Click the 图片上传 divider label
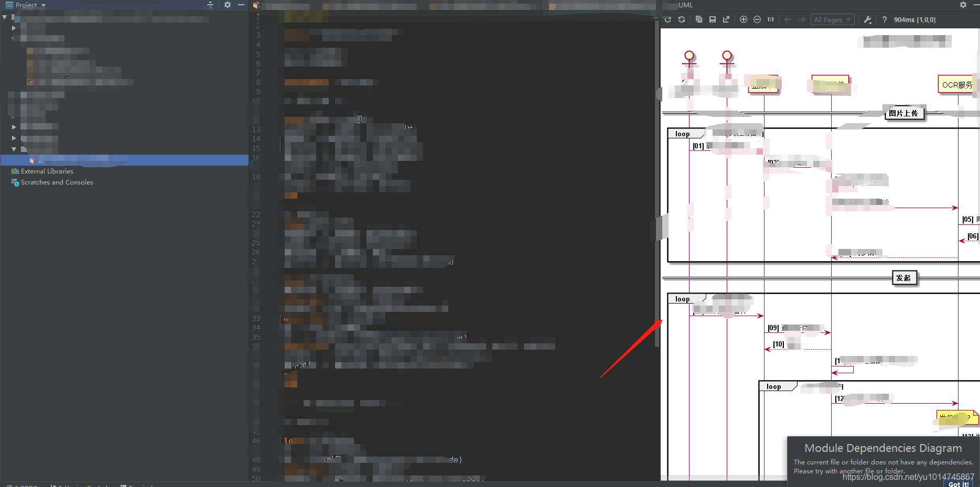Screen dimensions: 980x487 [x=903, y=113]
